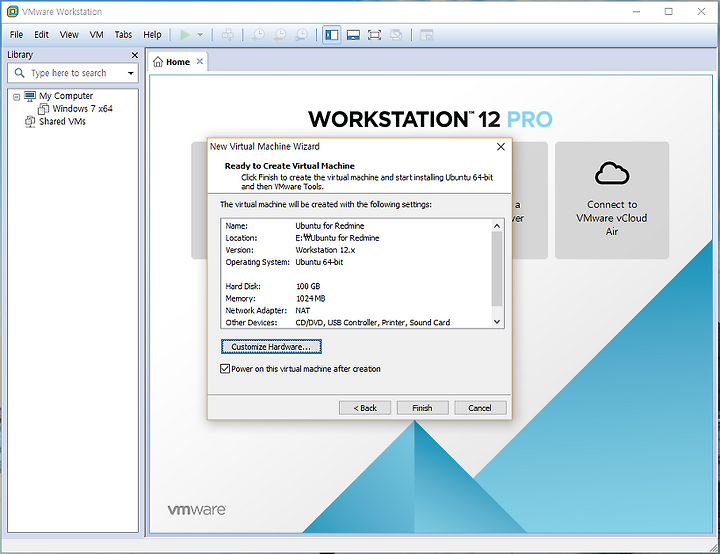Viewport: 720px width, 554px height.
Task: Click the Revert to Snapshot toolbar icon
Action: (280, 35)
